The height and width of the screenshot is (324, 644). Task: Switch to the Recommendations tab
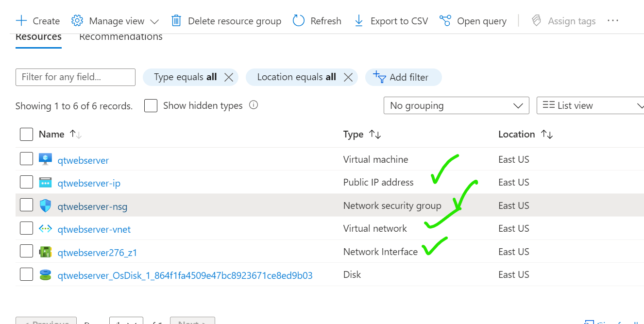point(121,37)
